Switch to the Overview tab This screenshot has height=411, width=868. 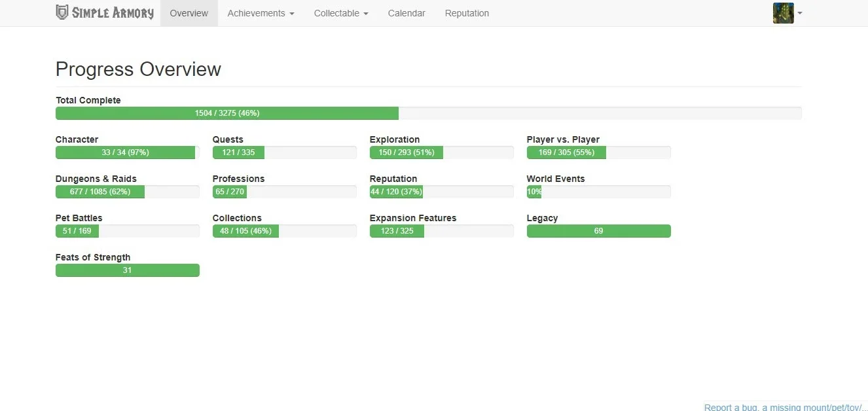coord(189,13)
